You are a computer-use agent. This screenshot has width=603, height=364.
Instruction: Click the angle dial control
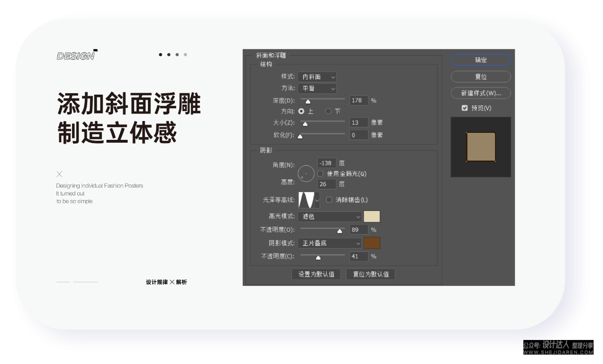[306, 174]
